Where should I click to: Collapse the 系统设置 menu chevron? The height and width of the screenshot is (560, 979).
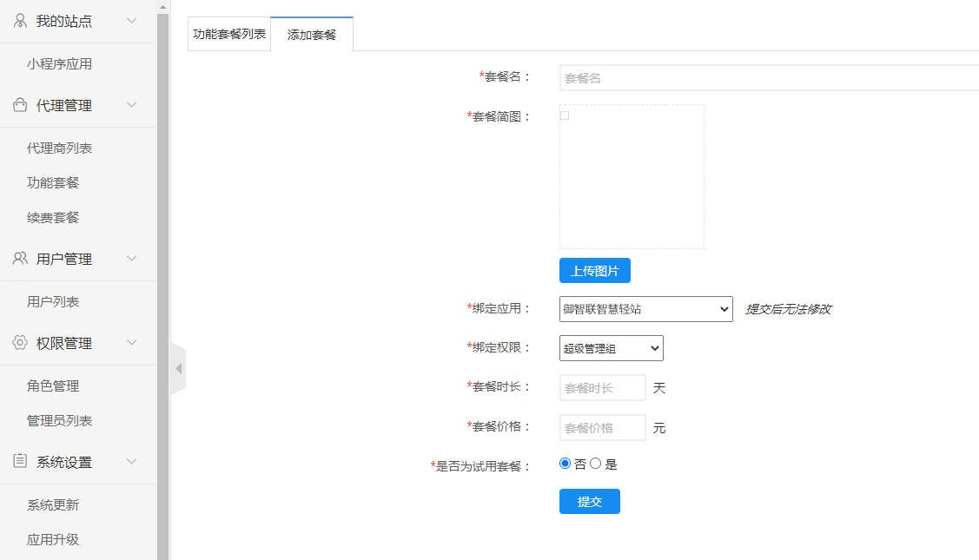point(132,462)
